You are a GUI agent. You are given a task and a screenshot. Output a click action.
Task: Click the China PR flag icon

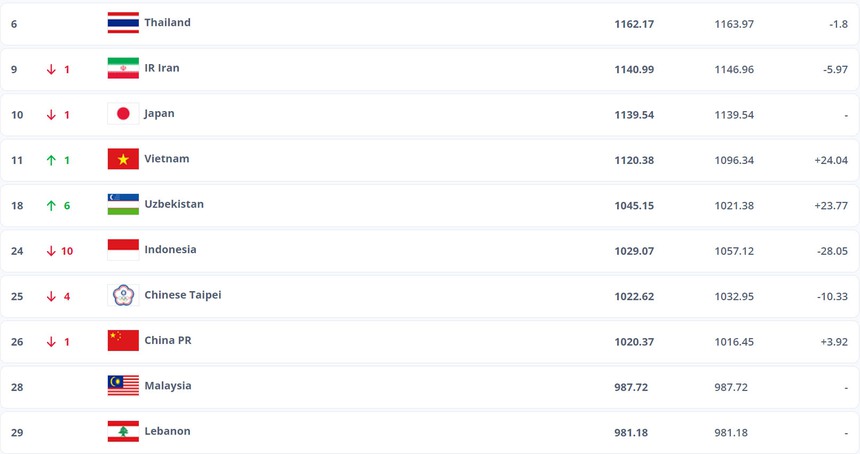click(x=123, y=340)
